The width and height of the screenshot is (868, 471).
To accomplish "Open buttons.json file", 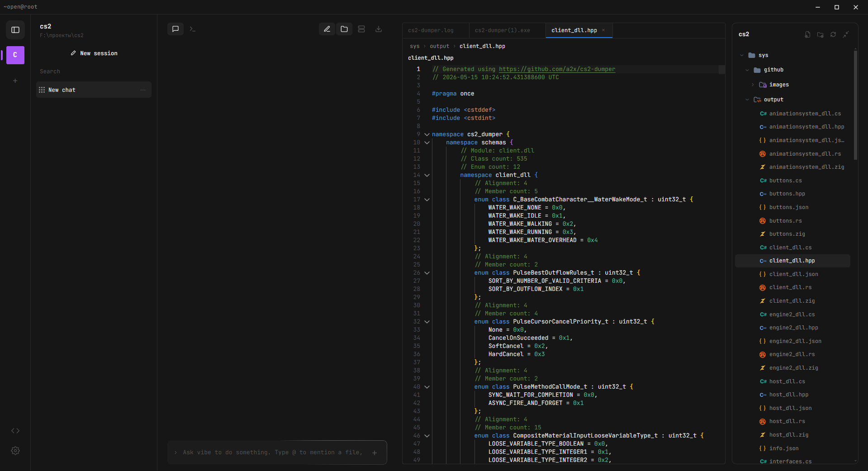I will coord(793,207).
